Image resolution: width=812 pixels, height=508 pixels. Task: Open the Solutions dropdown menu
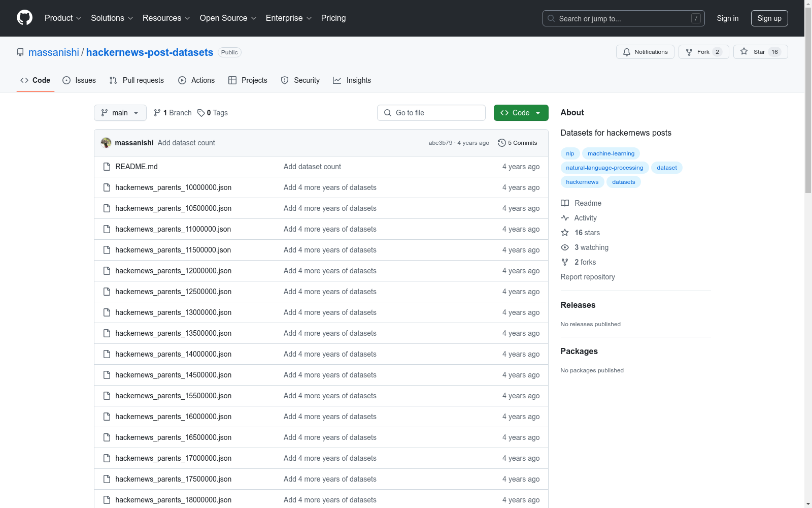[x=112, y=18]
